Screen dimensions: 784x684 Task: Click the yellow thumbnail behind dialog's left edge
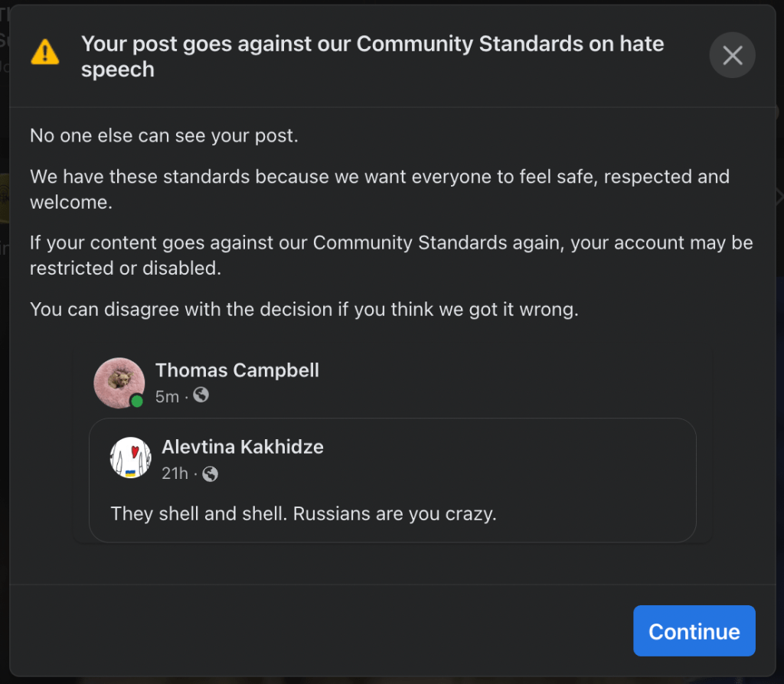[5, 198]
